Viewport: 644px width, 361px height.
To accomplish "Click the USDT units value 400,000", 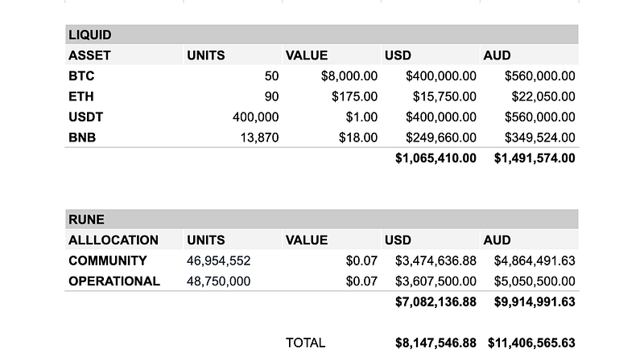I will (255, 117).
